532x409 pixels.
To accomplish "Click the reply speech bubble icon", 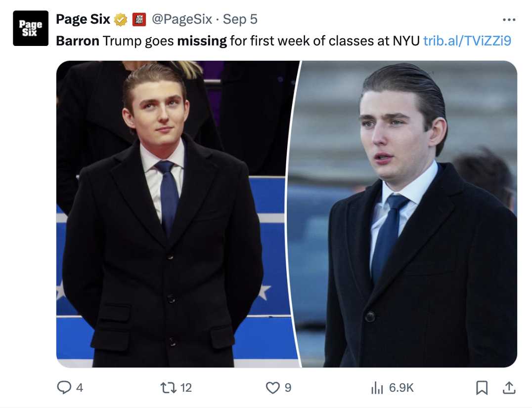I will (64, 388).
